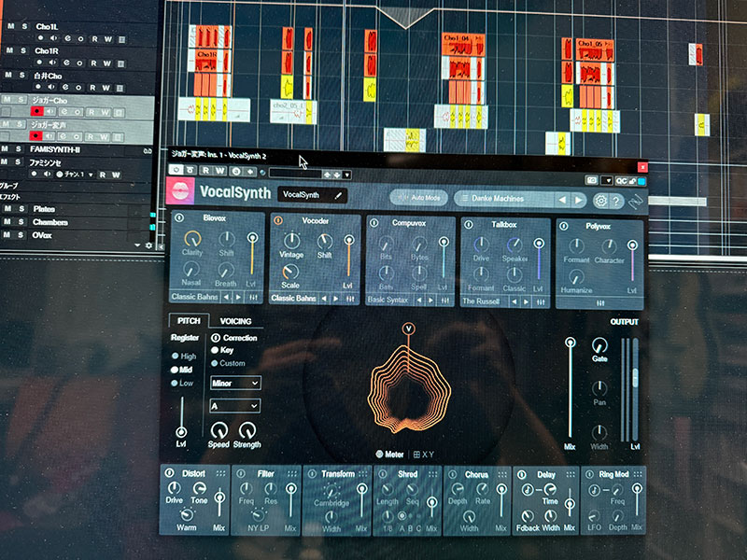This screenshot has width=747, height=560.
Task: Toggle the Filter effect power button
Action: pyautogui.click(x=241, y=473)
